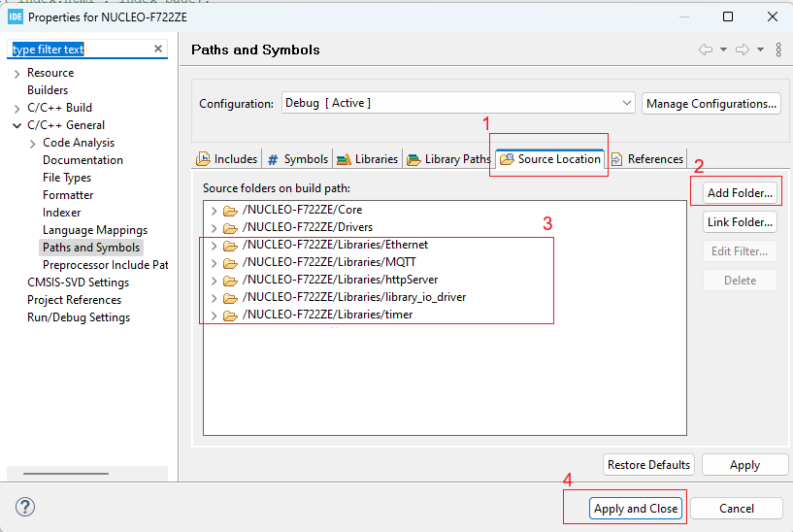Expand the Libraries/httpServer source folder
The height and width of the screenshot is (532, 793).
pos(214,281)
